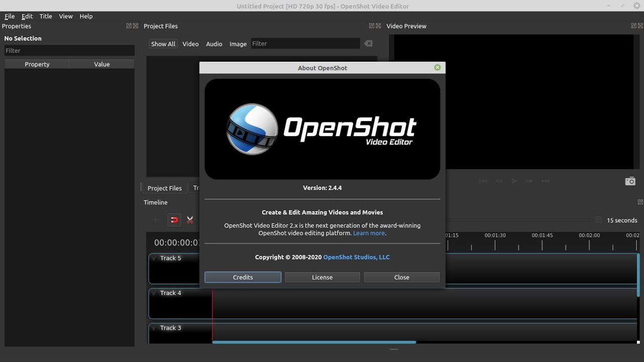Close the Properties panel

tap(135, 26)
